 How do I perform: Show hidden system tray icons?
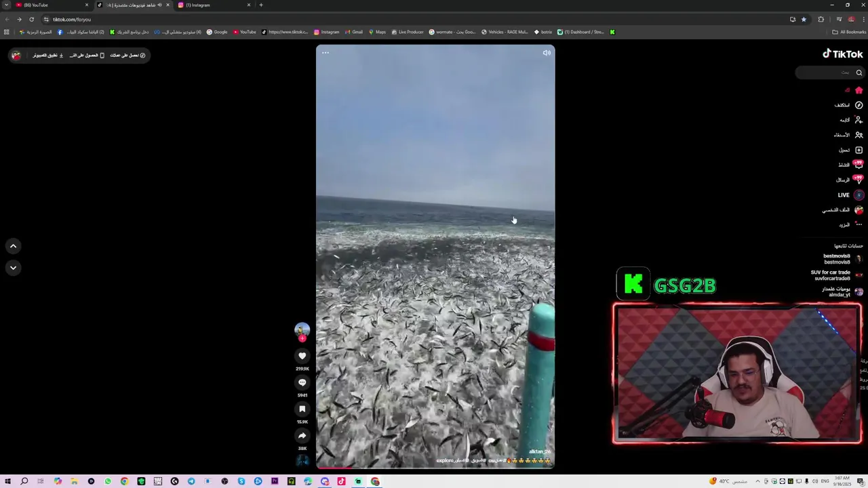click(757, 481)
